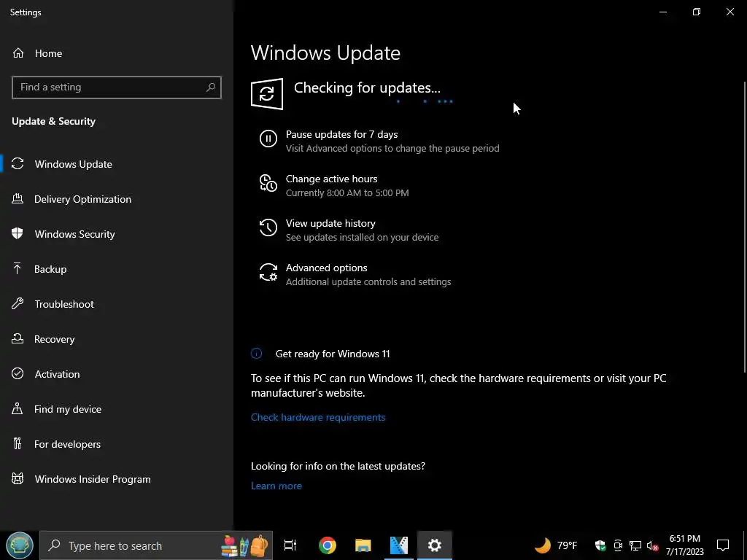Screen dimensions: 747x560
Task: Open File Explorer from the taskbar
Action: point(363,545)
